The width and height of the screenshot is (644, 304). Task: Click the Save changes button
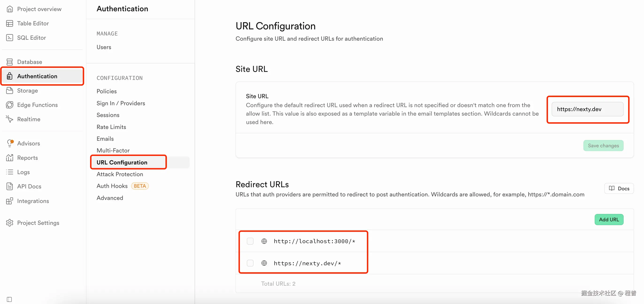(603, 145)
